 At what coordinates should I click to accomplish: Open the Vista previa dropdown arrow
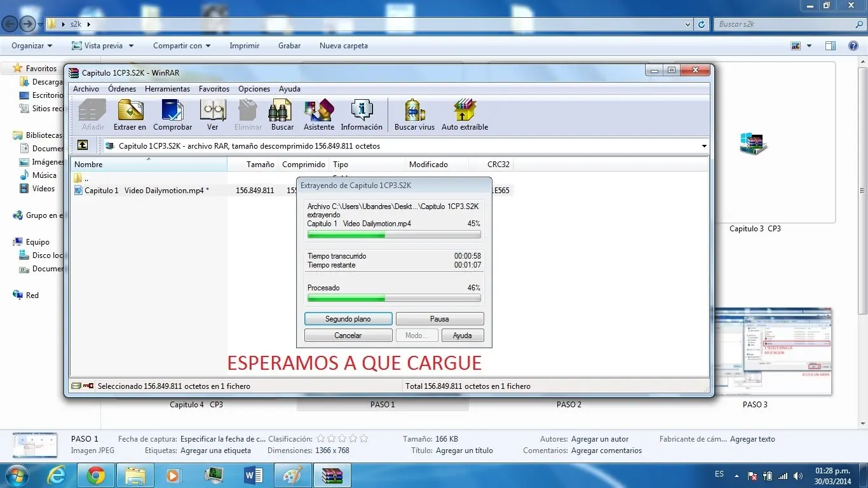click(x=131, y=46)
